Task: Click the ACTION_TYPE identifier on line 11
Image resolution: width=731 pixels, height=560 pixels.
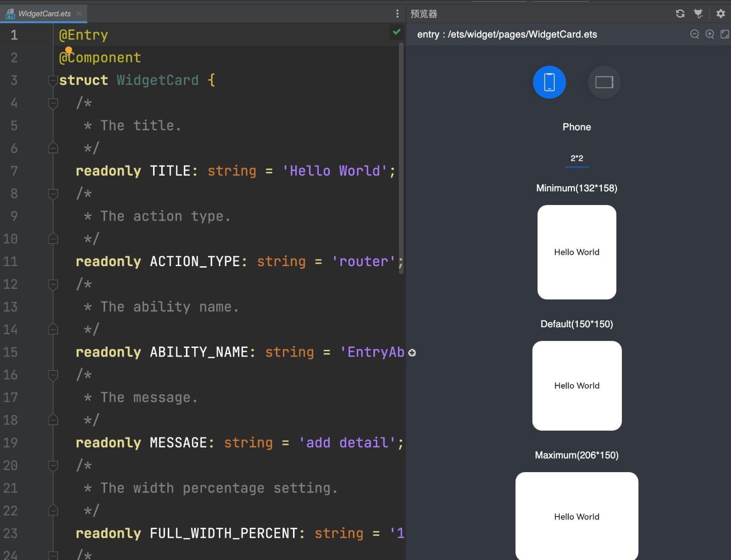Action: pos(195,262)
